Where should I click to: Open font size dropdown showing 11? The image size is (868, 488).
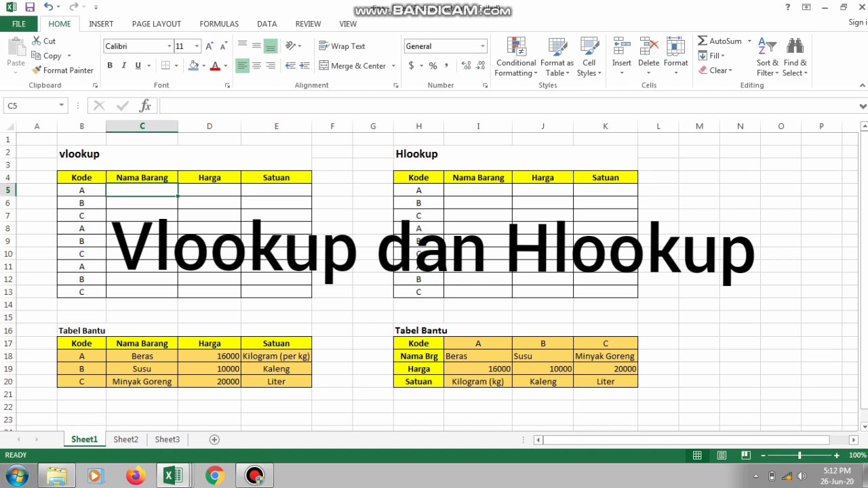[x=197, y=46]
